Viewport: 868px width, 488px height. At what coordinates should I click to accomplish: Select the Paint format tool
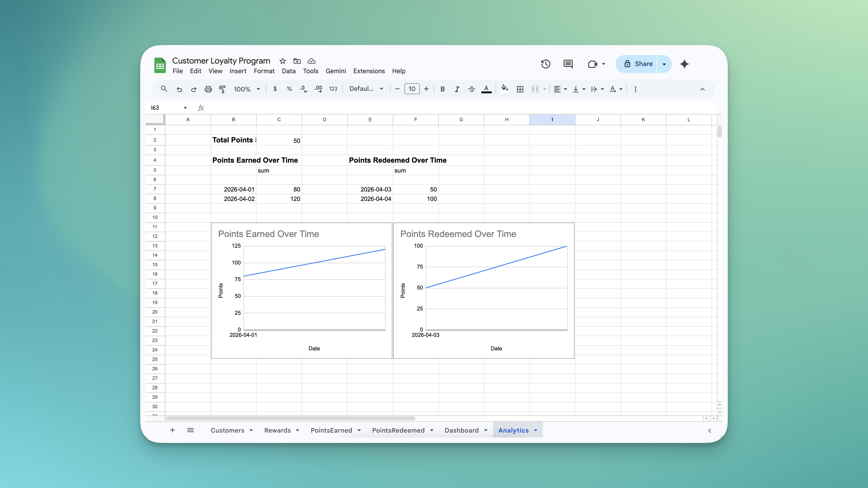[222, 89]
